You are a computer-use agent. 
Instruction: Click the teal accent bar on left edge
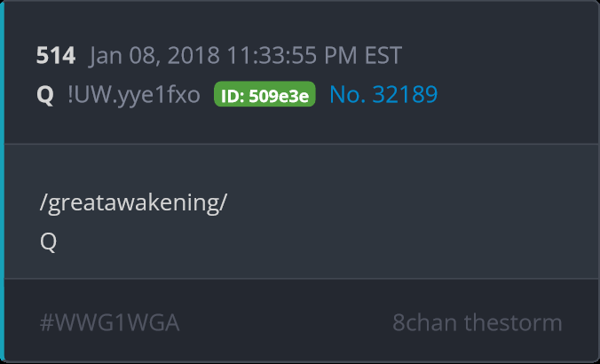tap(2, 182)
